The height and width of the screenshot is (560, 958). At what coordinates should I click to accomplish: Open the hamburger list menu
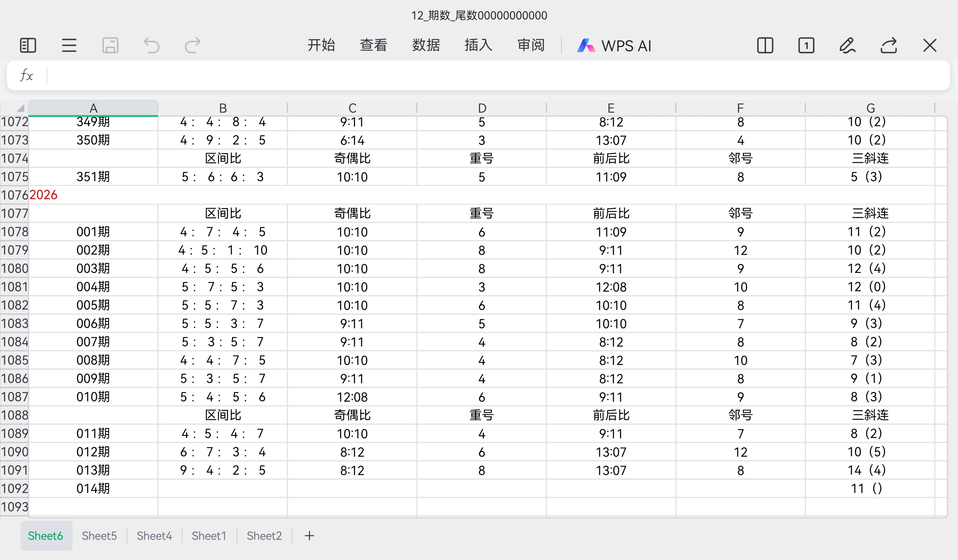69,46
